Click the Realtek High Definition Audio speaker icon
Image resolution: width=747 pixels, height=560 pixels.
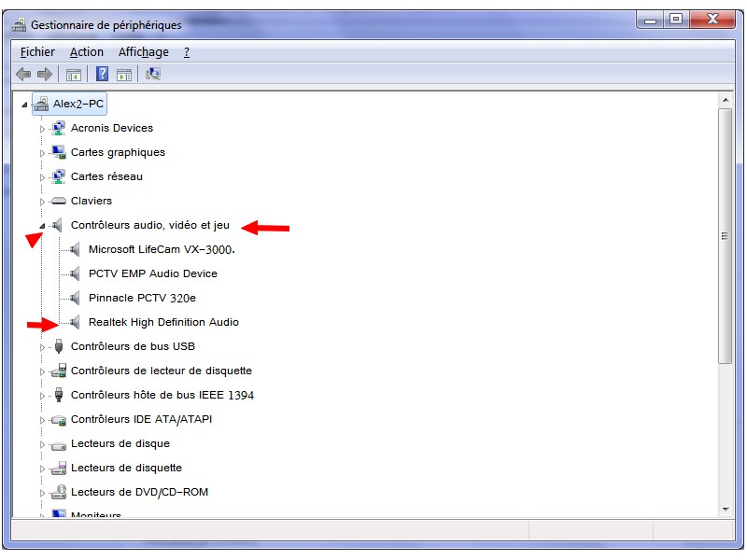(76, 322)
